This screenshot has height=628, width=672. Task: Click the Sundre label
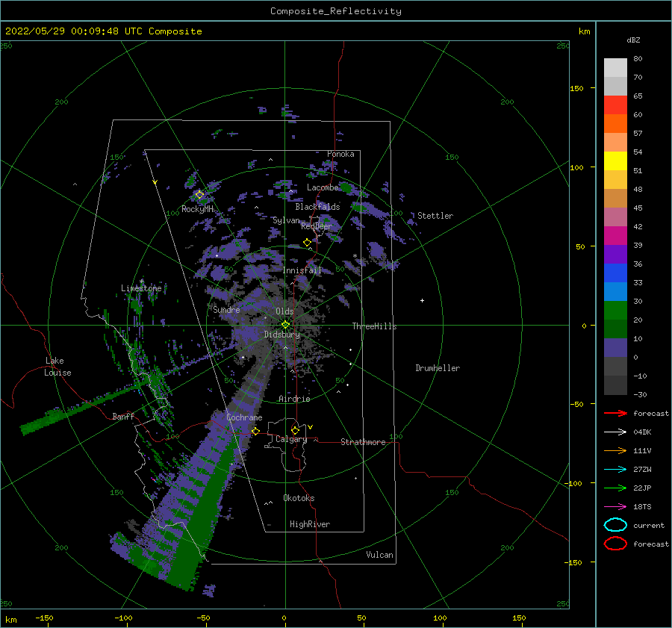[x=226, y=309]
